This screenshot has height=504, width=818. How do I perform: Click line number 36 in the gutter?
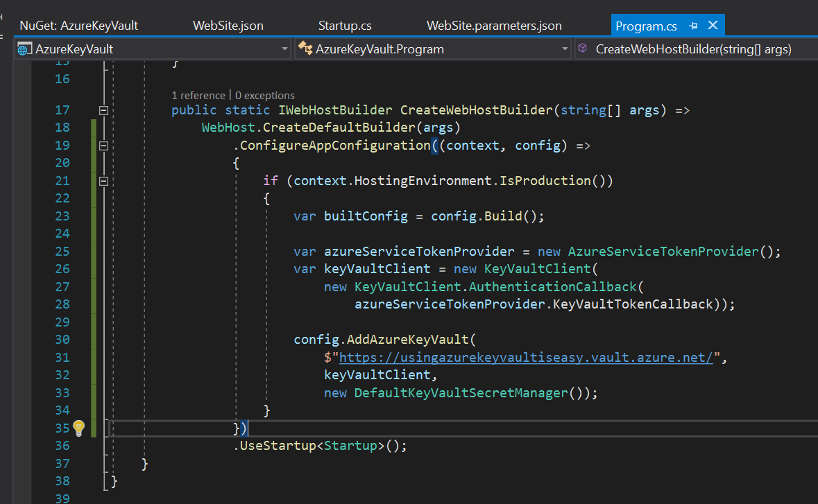tap(62, 446)
